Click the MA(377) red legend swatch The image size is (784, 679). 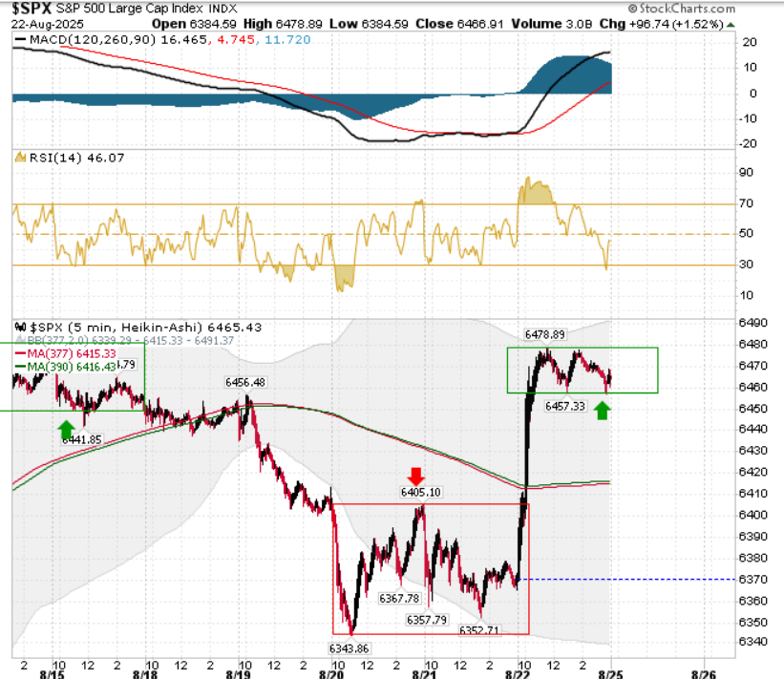click(x=20, y=353)
